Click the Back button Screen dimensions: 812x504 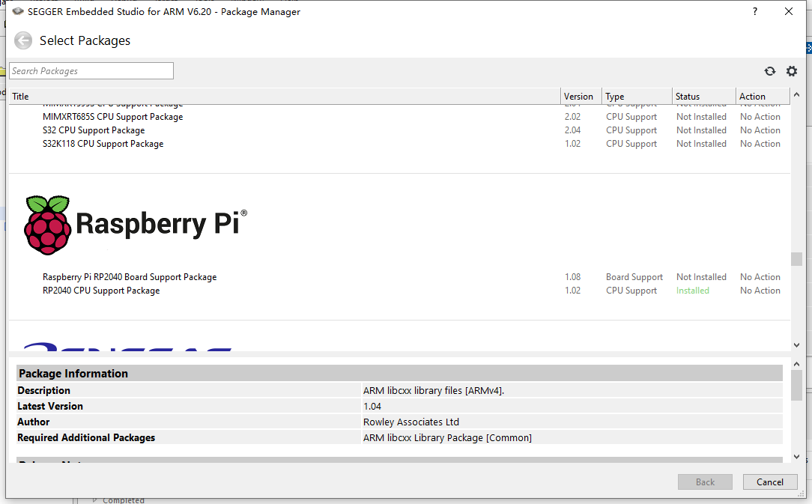(705, 482)
